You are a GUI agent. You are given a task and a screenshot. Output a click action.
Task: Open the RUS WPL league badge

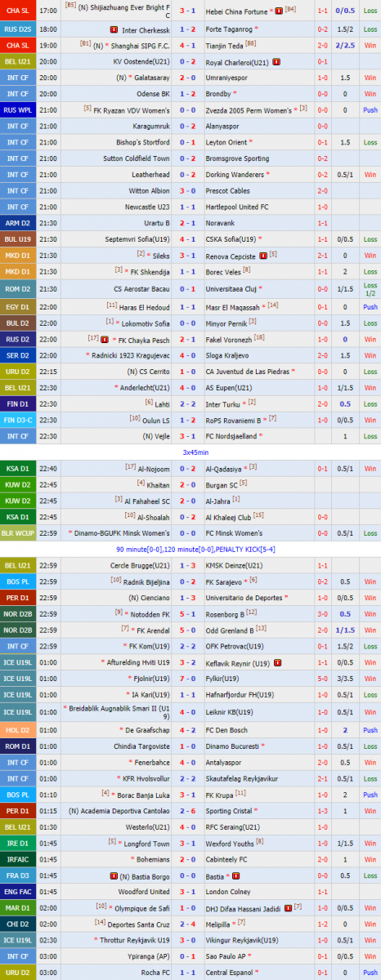(x=18, y=110)
